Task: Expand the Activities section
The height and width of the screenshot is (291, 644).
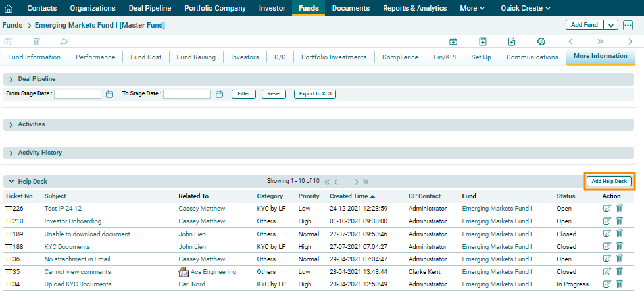Action: 11,124
